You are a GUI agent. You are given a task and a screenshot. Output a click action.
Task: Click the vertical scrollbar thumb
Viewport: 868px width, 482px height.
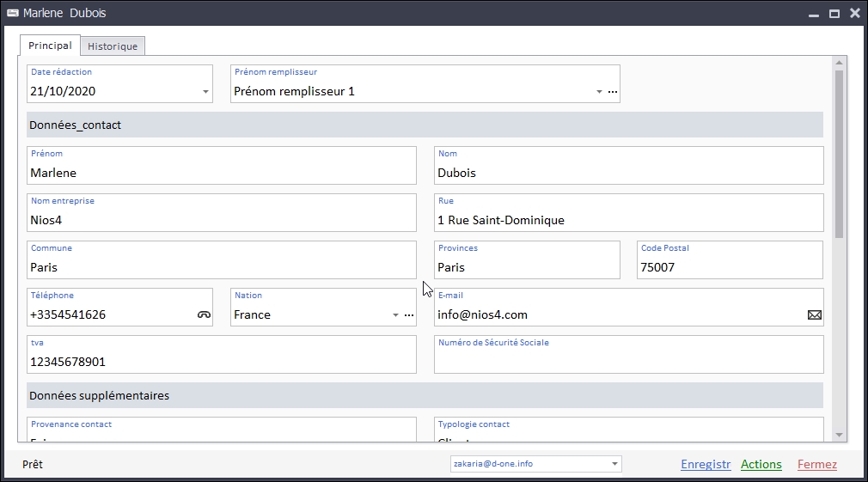pos(839,153)
